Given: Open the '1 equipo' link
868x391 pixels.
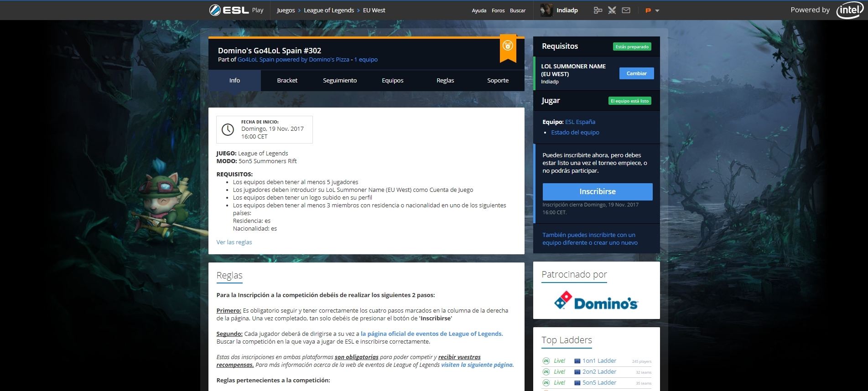Looking at the screenshot, I should click(x=366, y=60).
